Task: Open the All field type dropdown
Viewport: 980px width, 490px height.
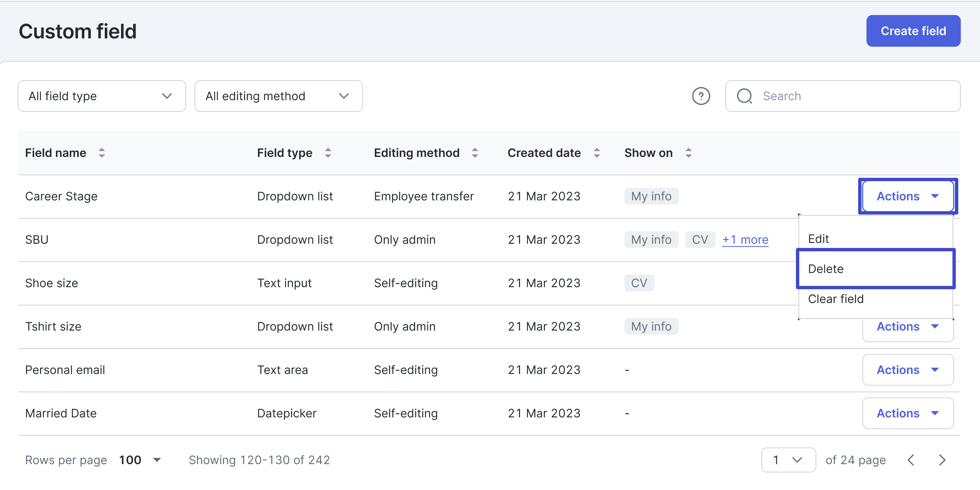Action: (x=101, y=96)
